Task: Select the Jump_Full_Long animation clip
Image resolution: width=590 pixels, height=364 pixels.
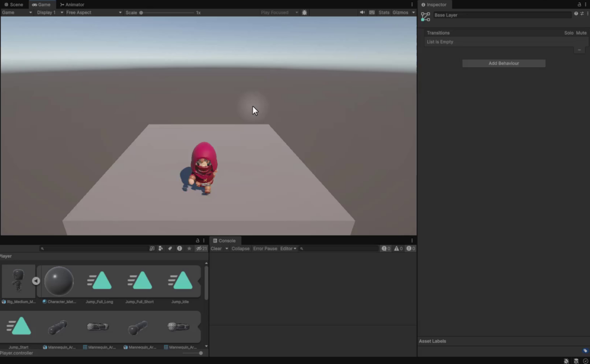Action: click(x=99, y=281)
